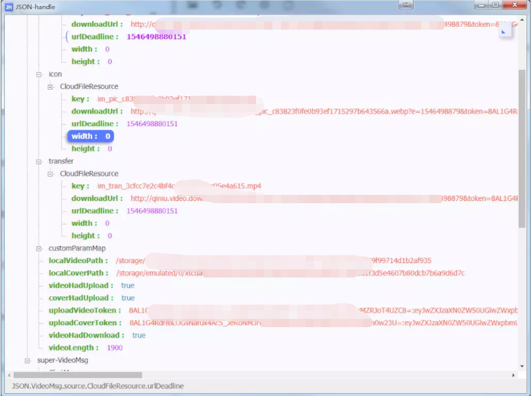Select downloadUrl row containing qiniu.video
Viewport: 532px width, 396px height.
click(x=294, y=198)
